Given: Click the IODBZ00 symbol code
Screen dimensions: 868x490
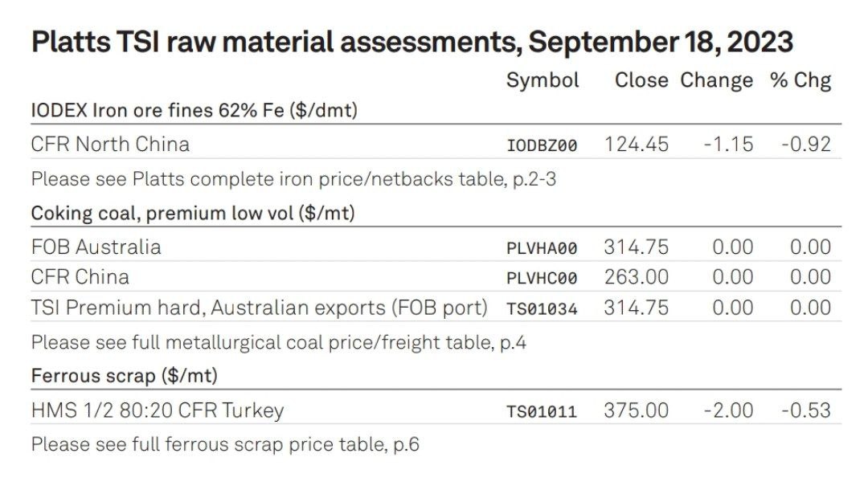Looking at the screenshot, I should [542, 145].
